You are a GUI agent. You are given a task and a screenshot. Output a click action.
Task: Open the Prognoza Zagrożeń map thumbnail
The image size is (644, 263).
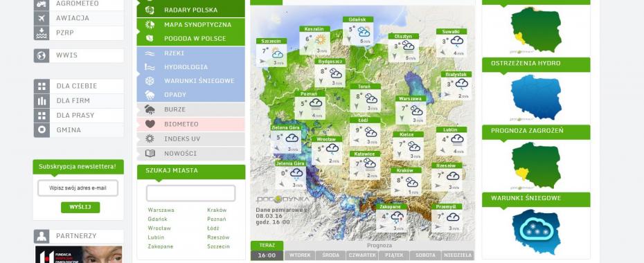536,165
